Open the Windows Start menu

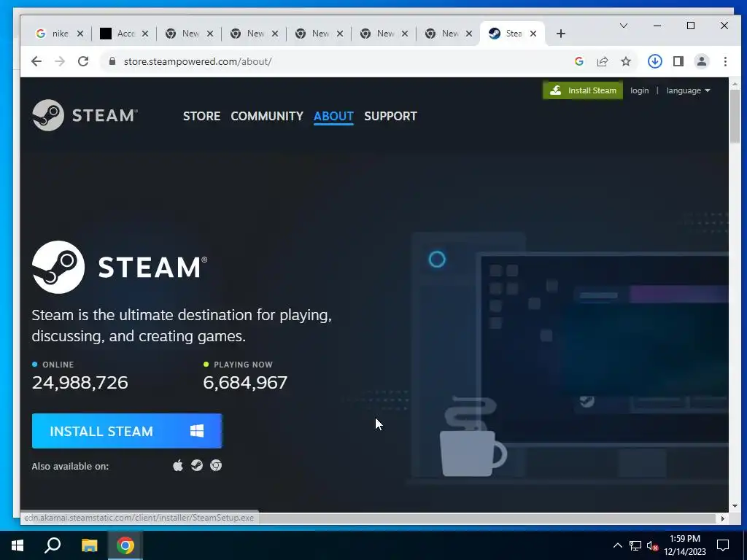18,545
